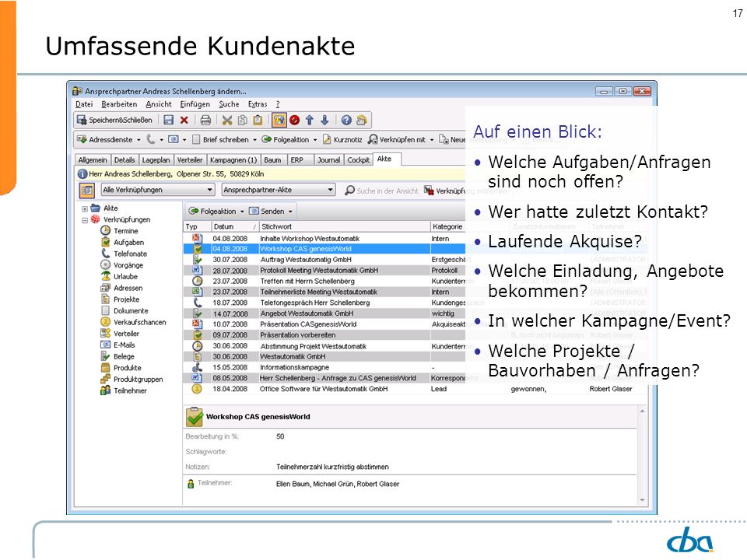Switch to the Details tab

[x=124, y=160]
